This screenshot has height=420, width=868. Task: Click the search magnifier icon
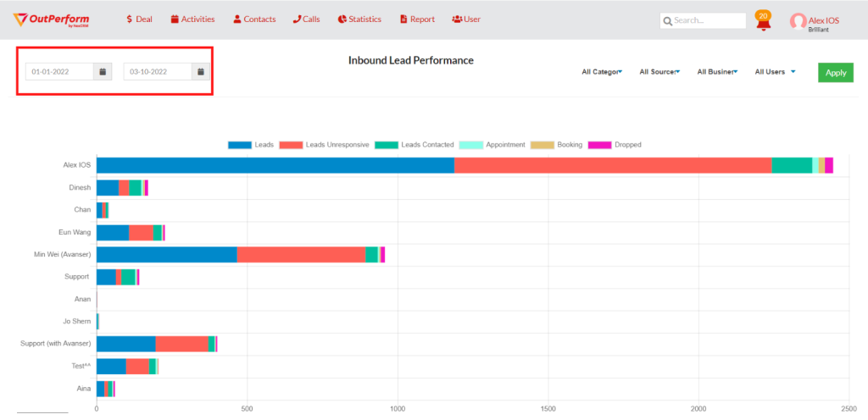click(668, 21)
